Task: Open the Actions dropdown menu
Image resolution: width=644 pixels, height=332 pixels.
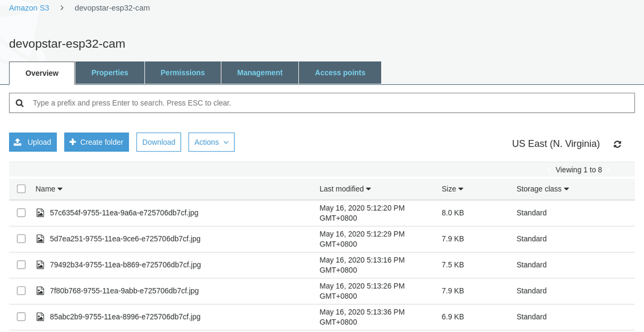Action: [211, 142]
